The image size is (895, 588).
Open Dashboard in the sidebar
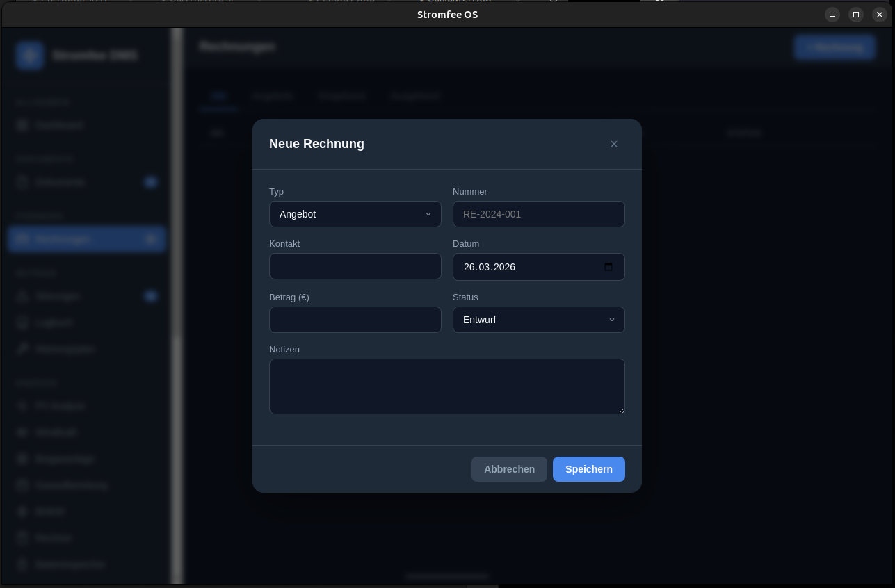coord(59,125)
